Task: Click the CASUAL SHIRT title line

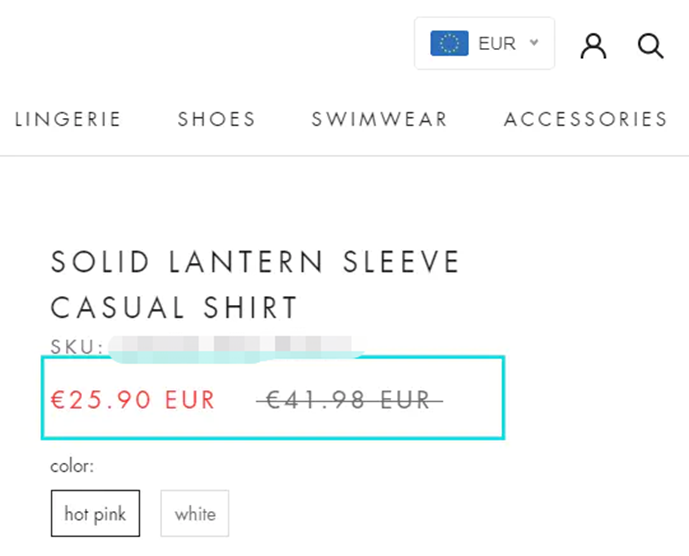Action: (x=174, y=307)
